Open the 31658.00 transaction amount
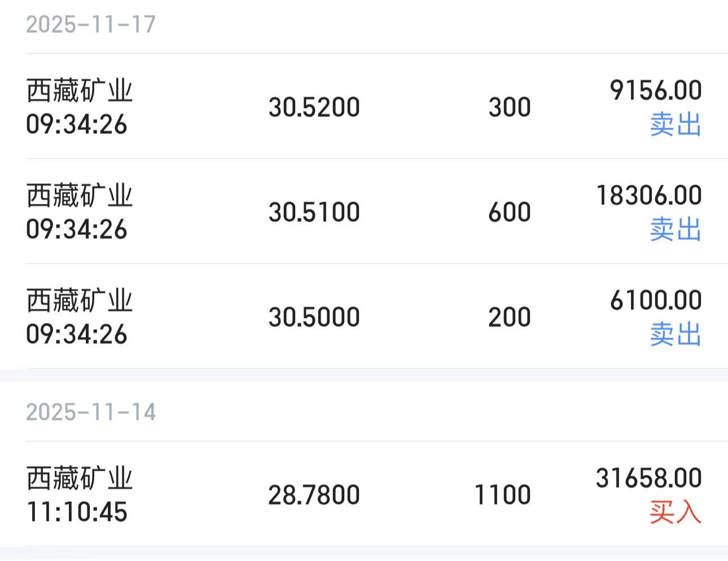This screenshot has width=728, height=561. [x=649, y=478]
